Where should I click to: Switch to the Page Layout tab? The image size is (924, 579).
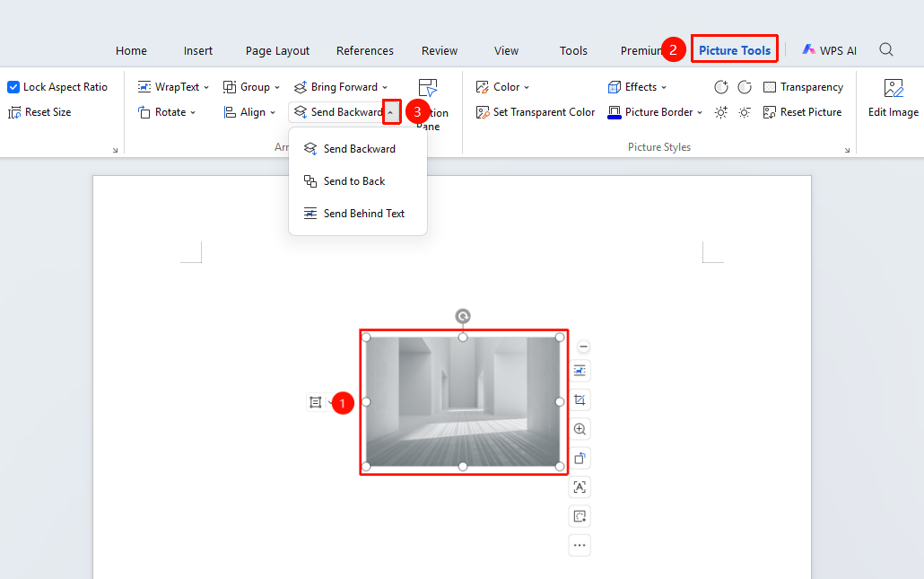(277, 50)
